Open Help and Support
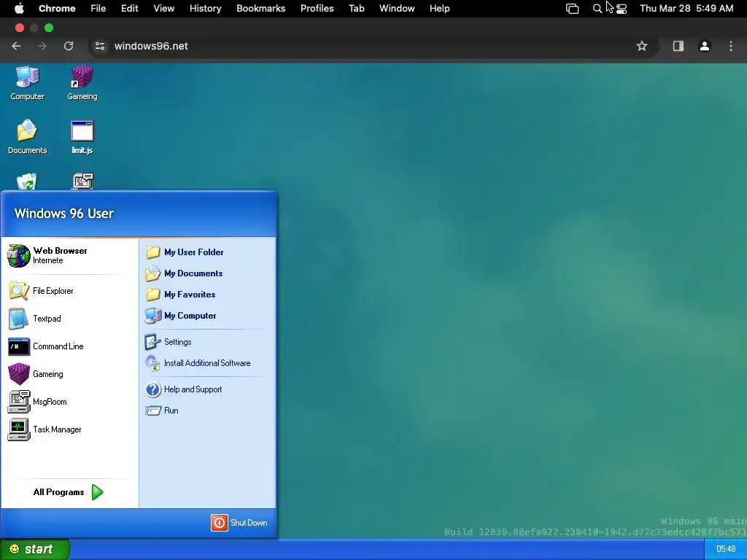 (183, 389)
